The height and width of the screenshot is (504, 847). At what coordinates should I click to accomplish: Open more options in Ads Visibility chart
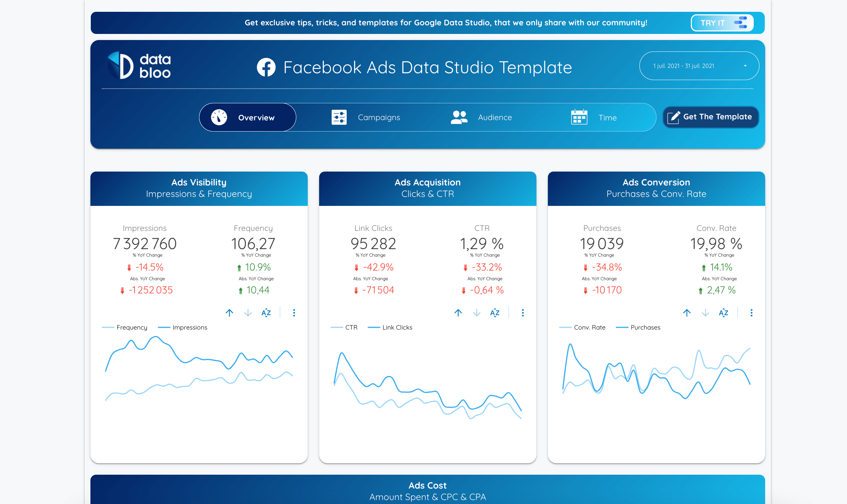tap(294, 313)
